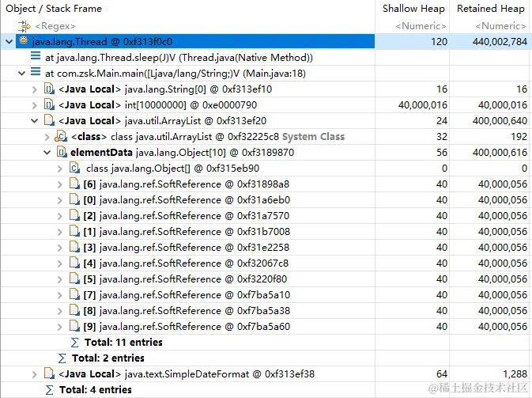Click the class icon of ArrayList System Class

pyautogui.click(x=62, y=136)
